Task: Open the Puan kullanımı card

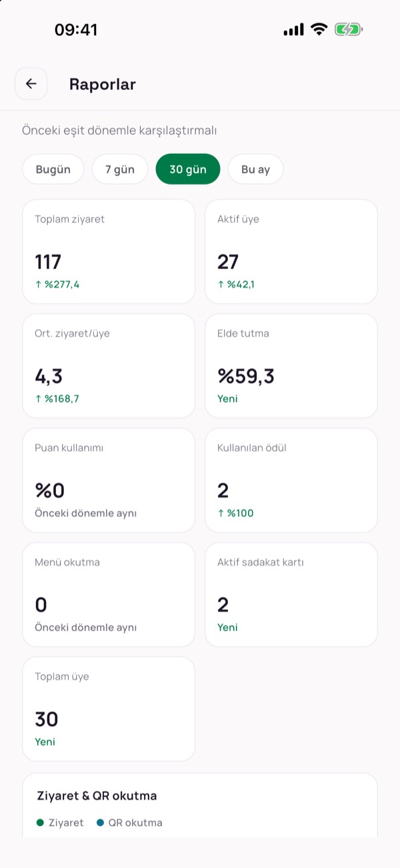Action: point(109,480)
